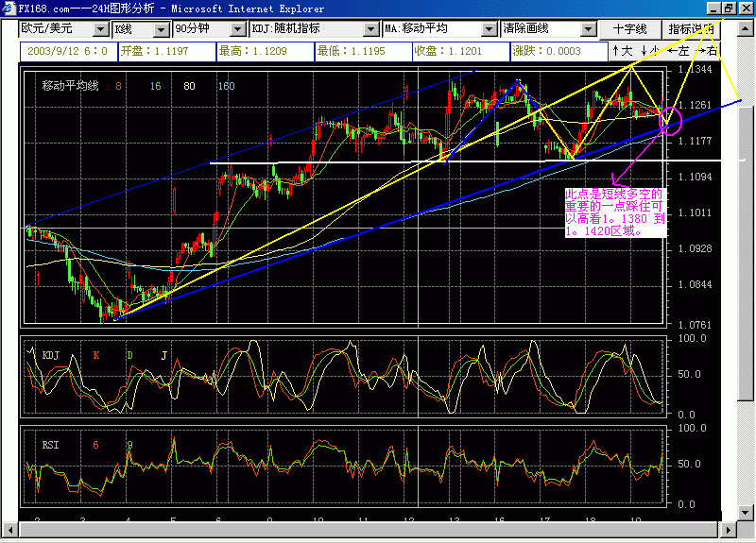Restore the Internet Explorer window
The width and height of the screenshot is (756, 543).
click(729, 8)
